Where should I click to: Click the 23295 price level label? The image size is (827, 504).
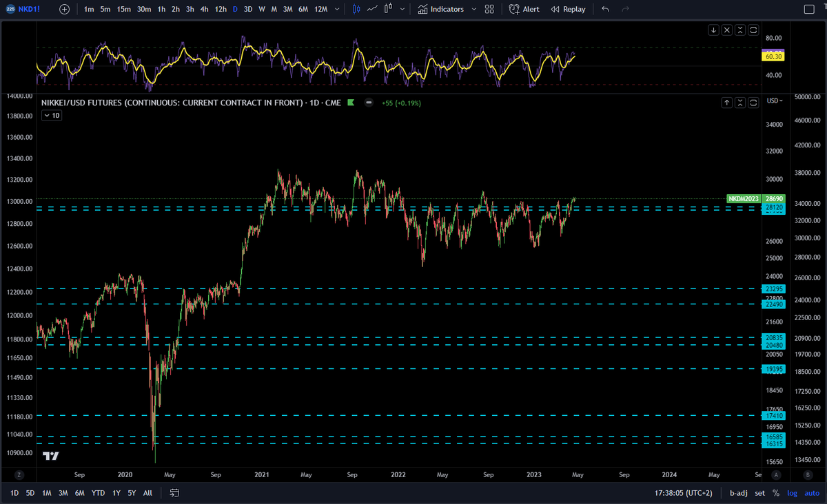pyautogui.click(x=775, y=288)
